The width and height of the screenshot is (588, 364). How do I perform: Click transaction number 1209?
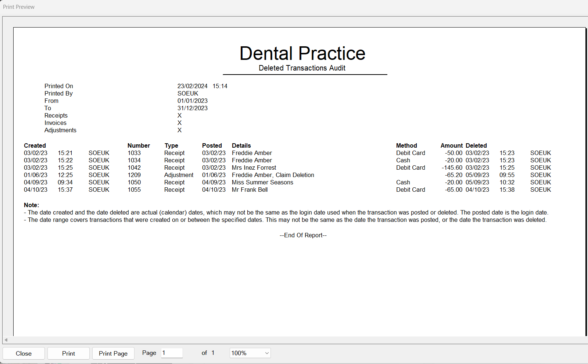click(134, 175)
